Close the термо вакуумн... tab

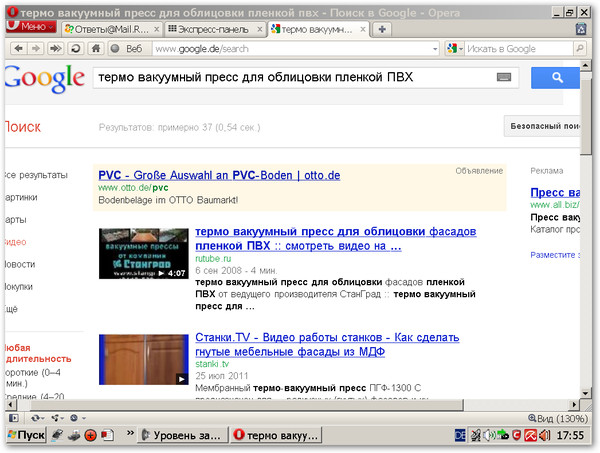(x=363, y=29)
